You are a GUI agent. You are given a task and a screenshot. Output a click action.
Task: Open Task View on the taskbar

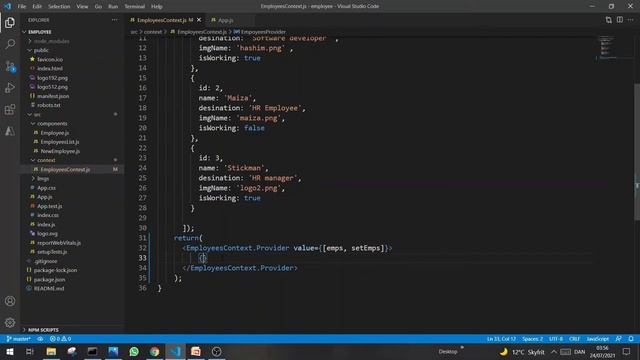pos(30,351)
